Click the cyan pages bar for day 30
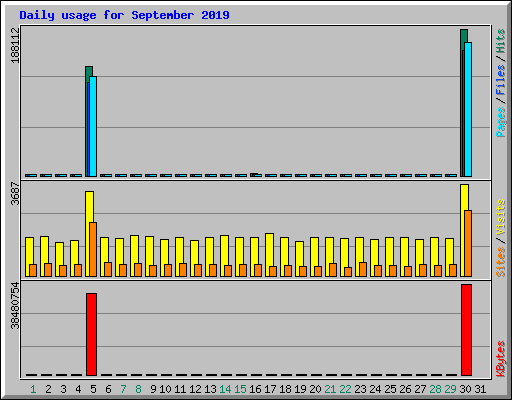Viewport: 512px width, 400px height. [468, 109]
